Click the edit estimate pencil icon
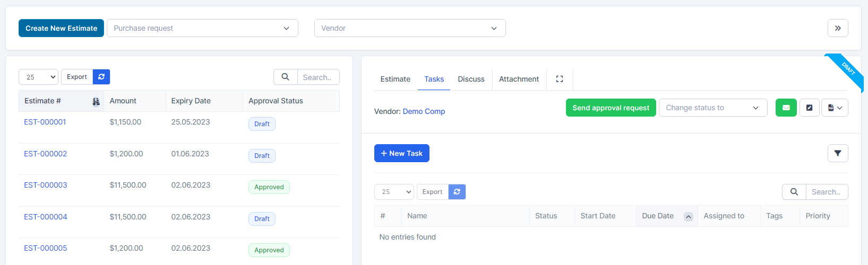 (809, 108)
